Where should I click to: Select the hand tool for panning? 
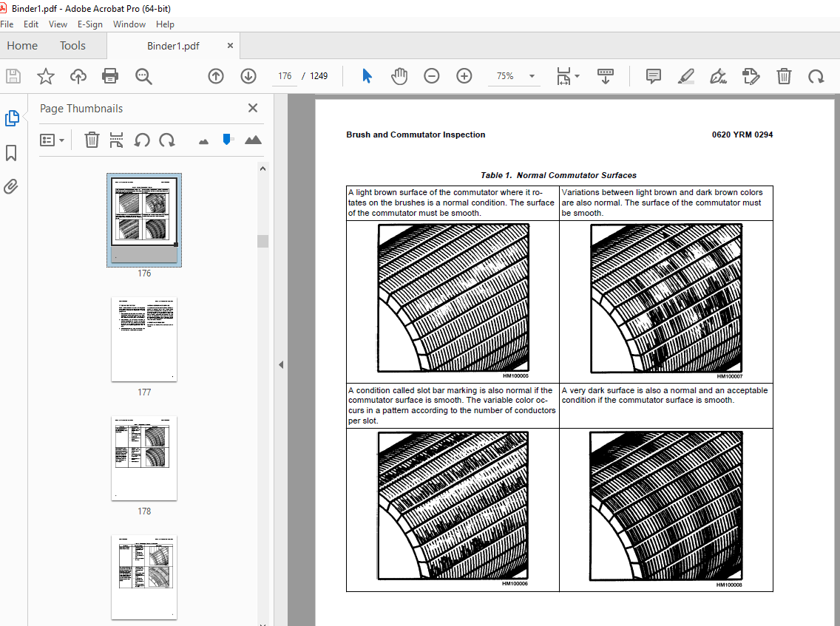coord(399,76)
